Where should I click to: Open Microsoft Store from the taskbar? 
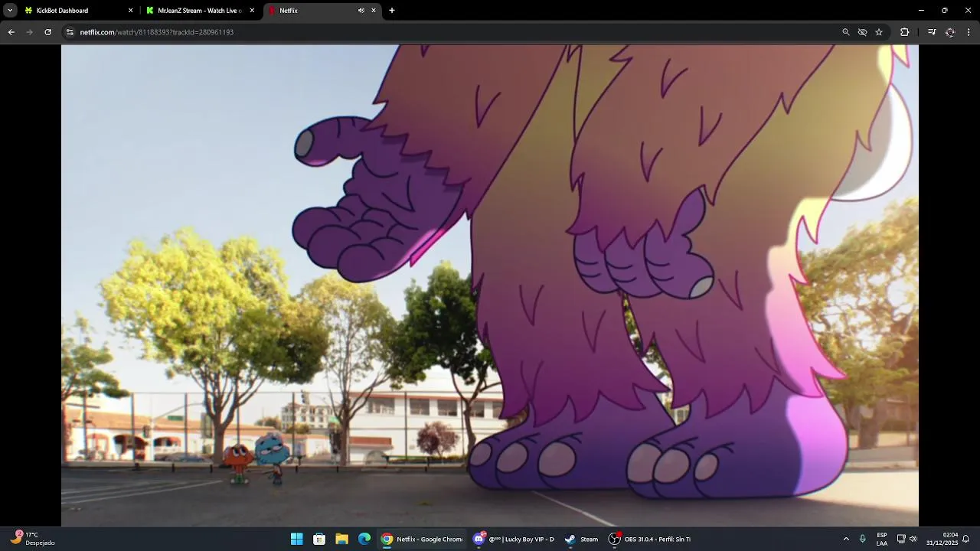319,539
